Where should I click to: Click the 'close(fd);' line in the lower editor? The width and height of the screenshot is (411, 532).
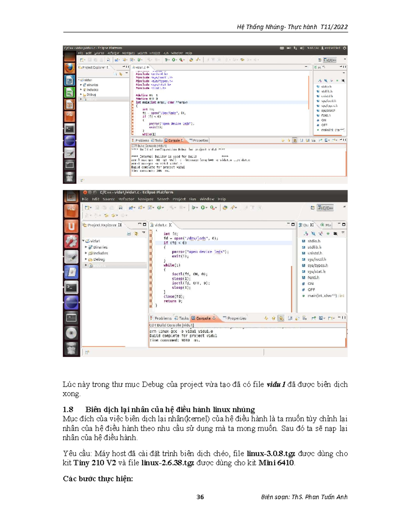tap(174, 297)
